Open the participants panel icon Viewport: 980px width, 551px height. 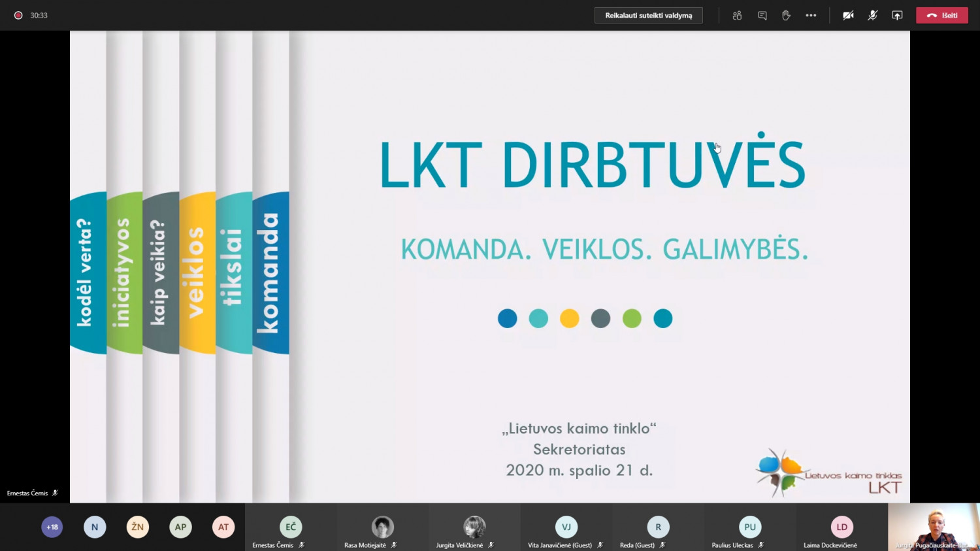click(737, 16)
